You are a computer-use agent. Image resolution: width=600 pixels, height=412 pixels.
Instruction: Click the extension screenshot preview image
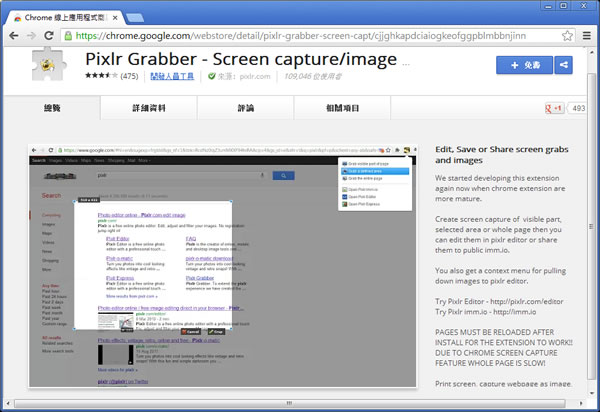(223, 266)
